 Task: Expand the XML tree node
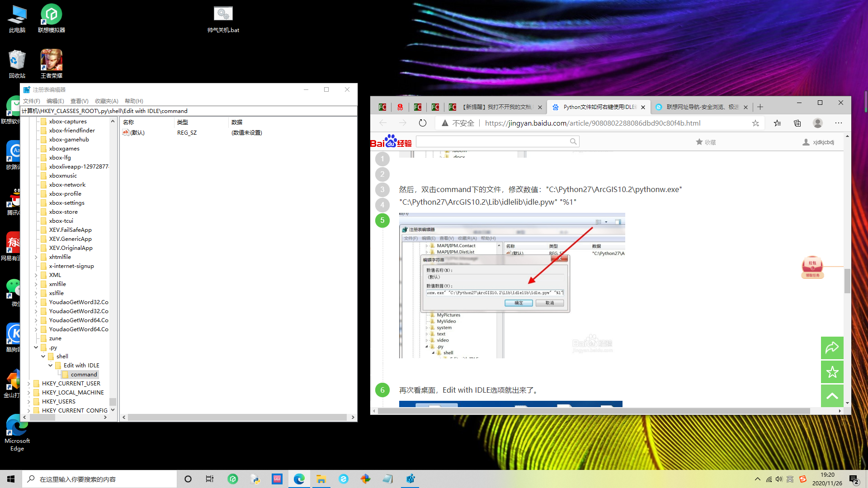[x=36, y=275]
